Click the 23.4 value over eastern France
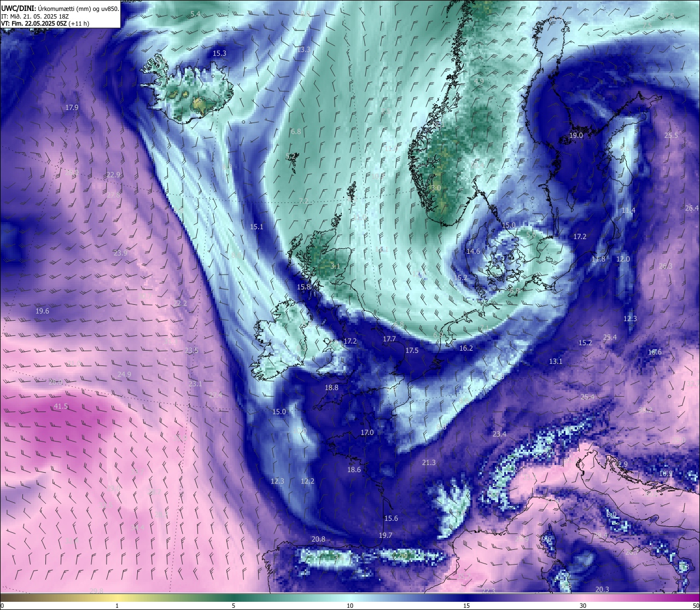700x610 pixels. point(499,434)
